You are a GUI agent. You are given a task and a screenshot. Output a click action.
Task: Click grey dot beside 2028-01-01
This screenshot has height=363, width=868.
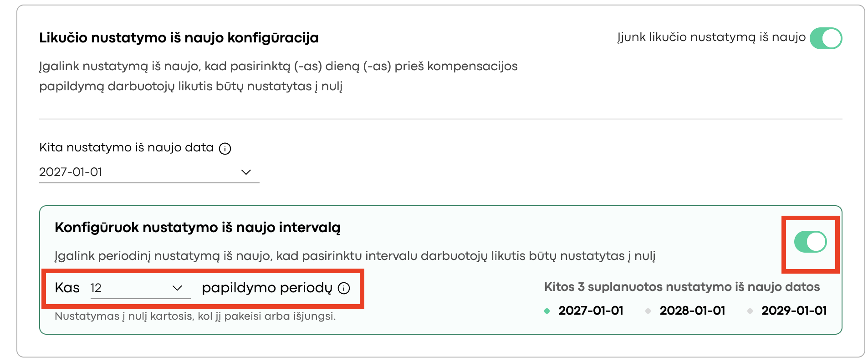point(648,311)
